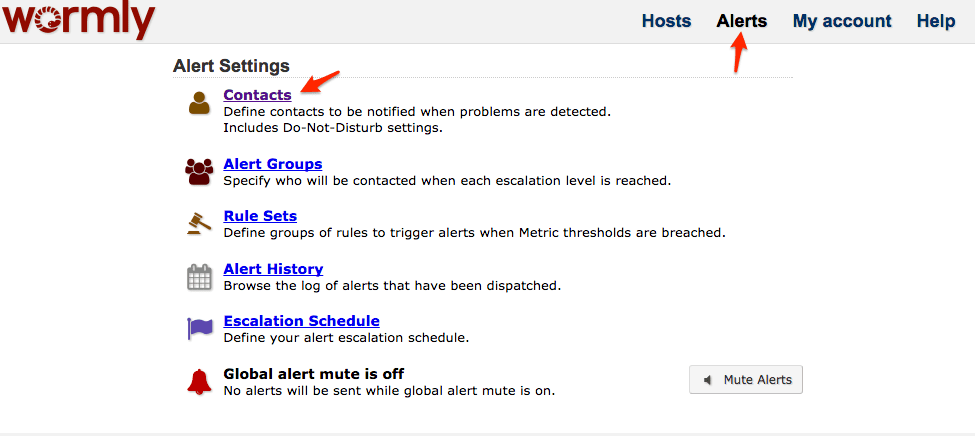
Task: Open the Alert Groups link
Action: click(273, 164)
